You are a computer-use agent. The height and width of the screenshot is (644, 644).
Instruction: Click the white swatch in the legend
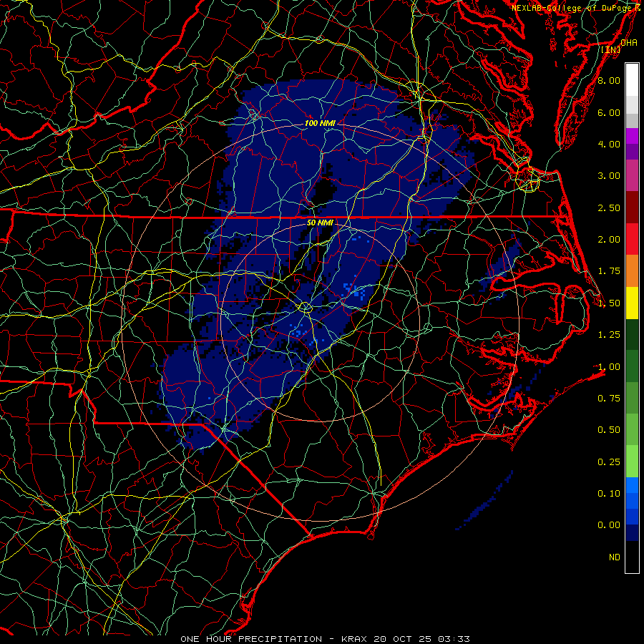[x=632, y=79]
